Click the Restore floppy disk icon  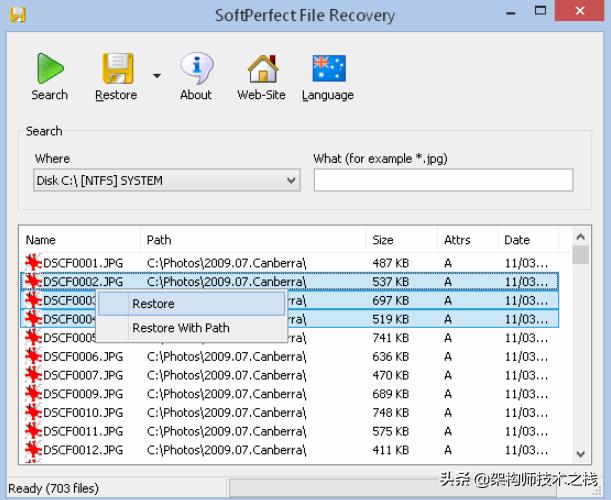(x=118, y=69)
